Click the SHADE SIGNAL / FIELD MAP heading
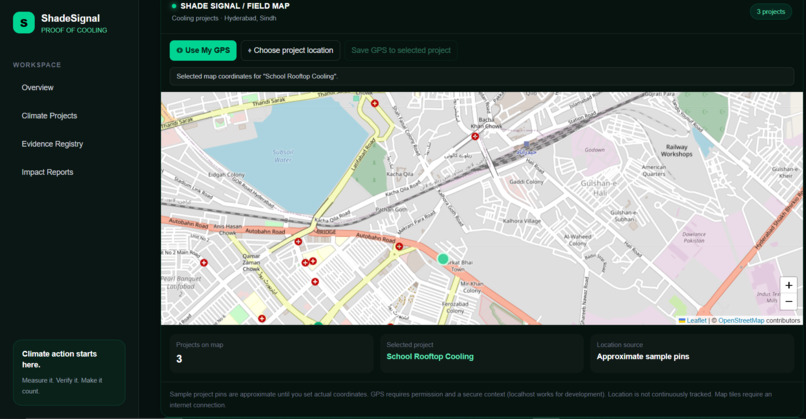 [234, 6]
